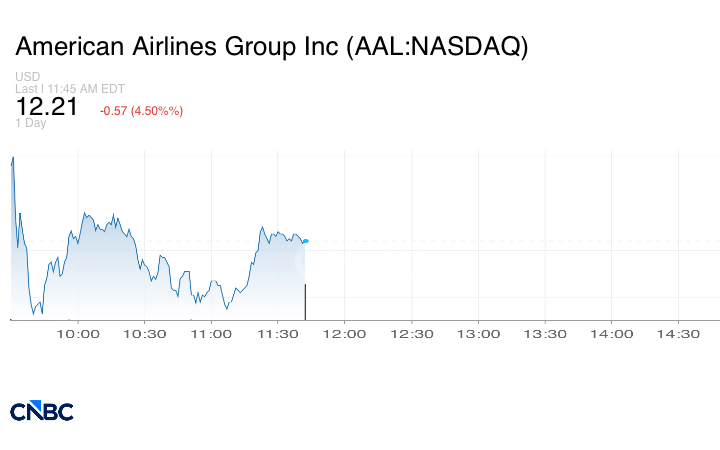
Task: Click the 10:30 time axis label
Action: (x=145, y=333)
